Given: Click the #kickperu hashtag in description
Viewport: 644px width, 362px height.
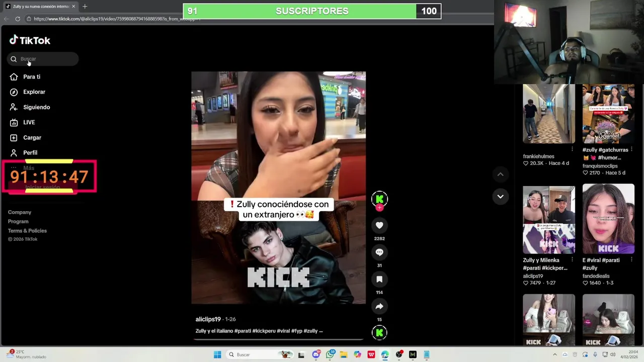Looking at the screenshot, I should [x=263, y=331].
